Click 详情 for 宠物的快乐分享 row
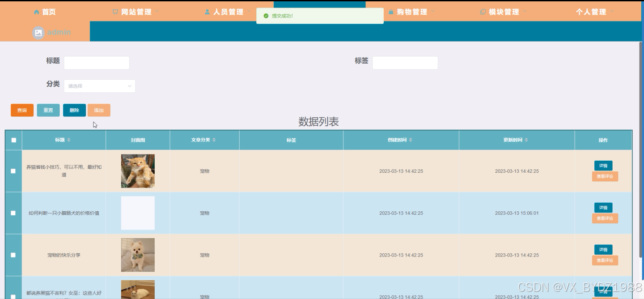 [x=603, y=250]
